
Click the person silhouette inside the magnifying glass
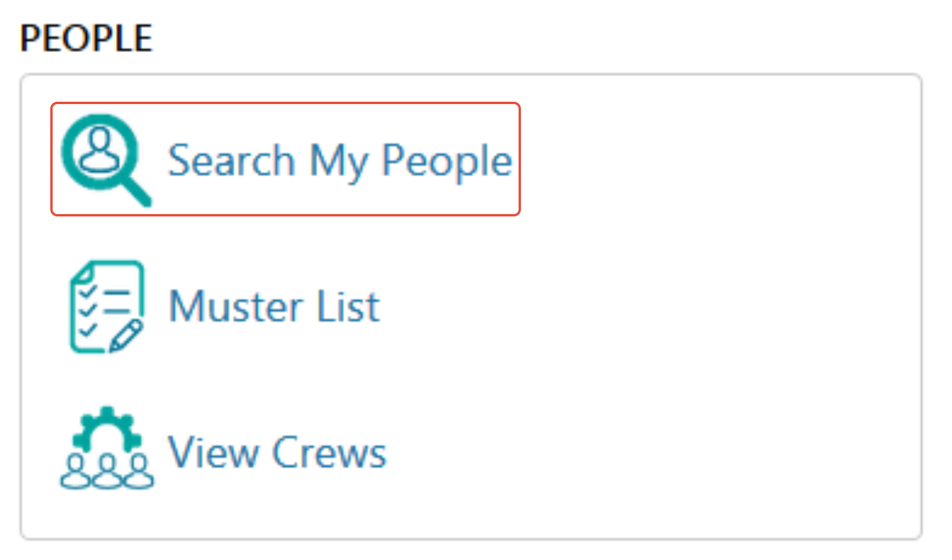click(99, 150)
